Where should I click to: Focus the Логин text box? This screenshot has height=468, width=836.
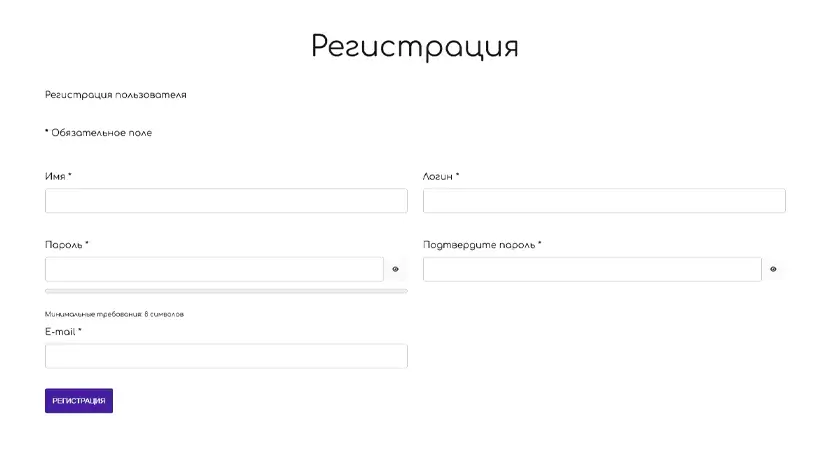coord(604,201)
